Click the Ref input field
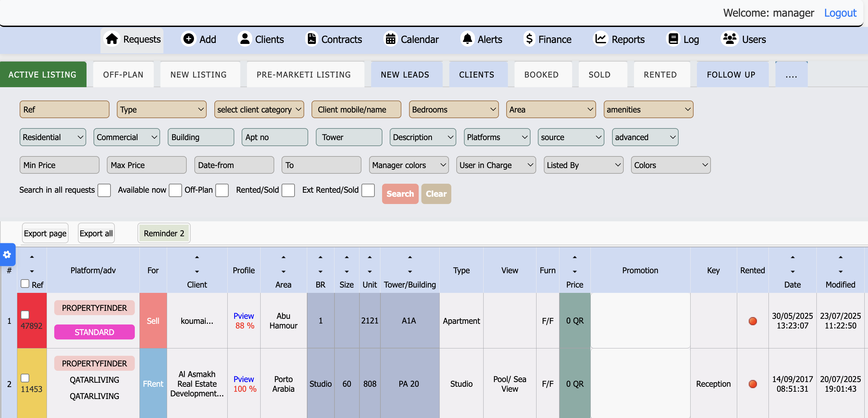Viewport: 868px width, 418px height. [x=64, y=109]
